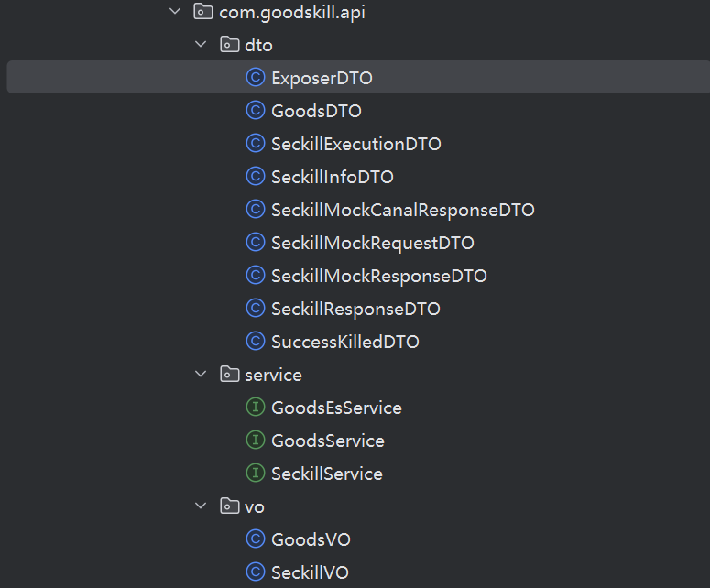The height and width of the screenshot is (588, 710).
Task: Select the SeckillInfoDTO class
Action: 332,177
